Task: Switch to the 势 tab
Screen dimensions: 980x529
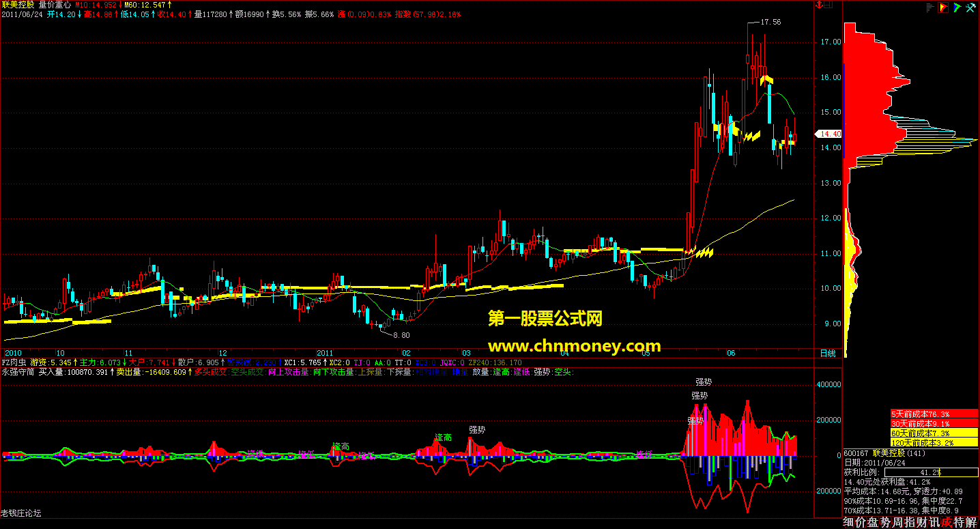Action: (887, 522)
